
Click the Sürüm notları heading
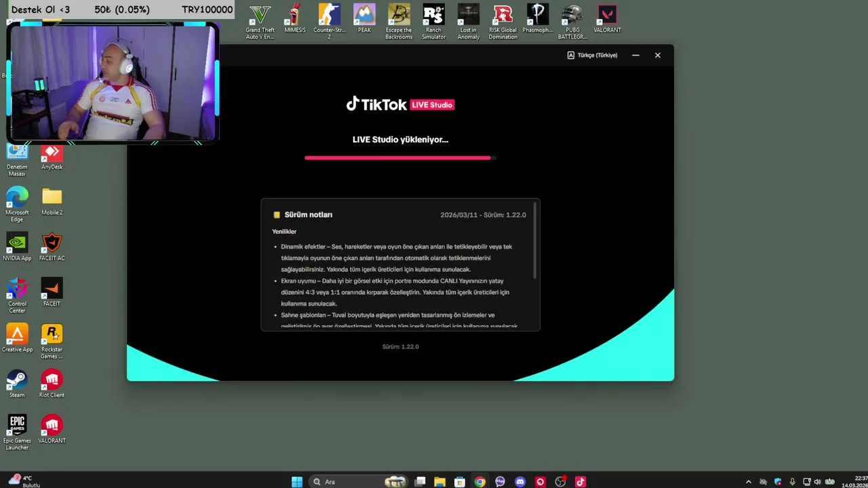(x=308, y=215)
